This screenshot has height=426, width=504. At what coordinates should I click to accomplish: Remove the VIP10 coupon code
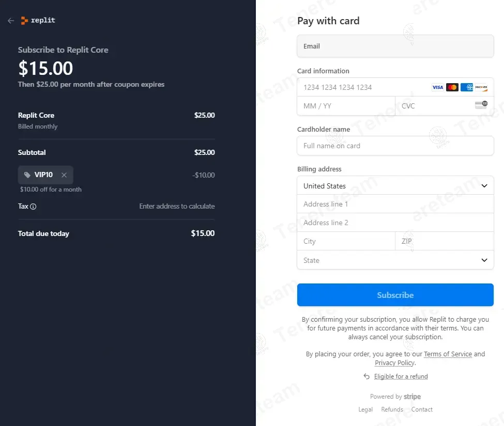coord(64,175)
